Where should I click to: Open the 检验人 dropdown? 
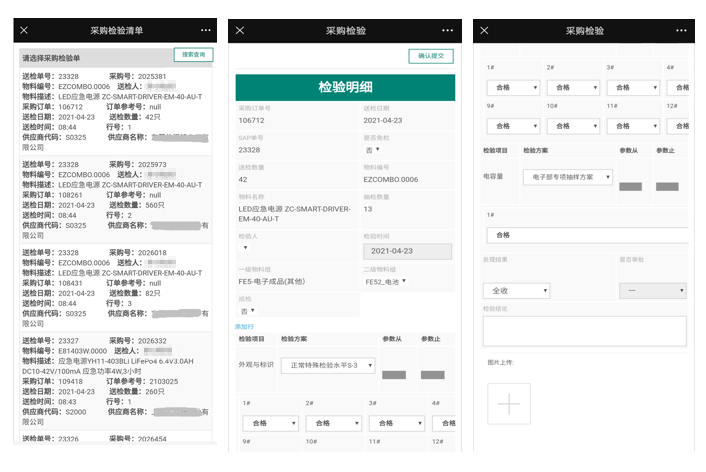coord(245,247)
